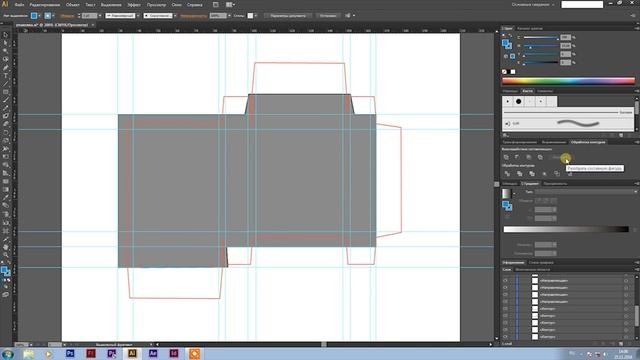Click the Divide pathfinder icon
Screen dimensions: 640x360
point(507,174)
